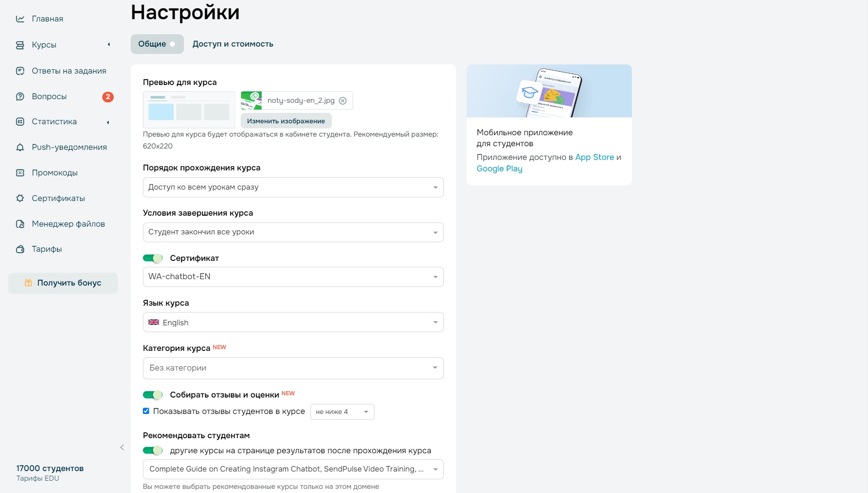
Task: Uncheck Показывать отзывы студентов в курсе
Action: coord(146,411)
